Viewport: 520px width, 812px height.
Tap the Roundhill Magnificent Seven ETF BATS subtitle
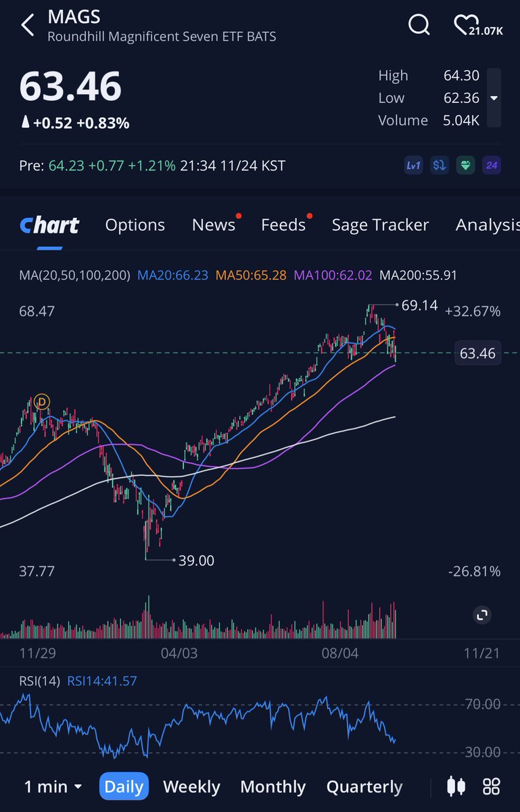162,36
